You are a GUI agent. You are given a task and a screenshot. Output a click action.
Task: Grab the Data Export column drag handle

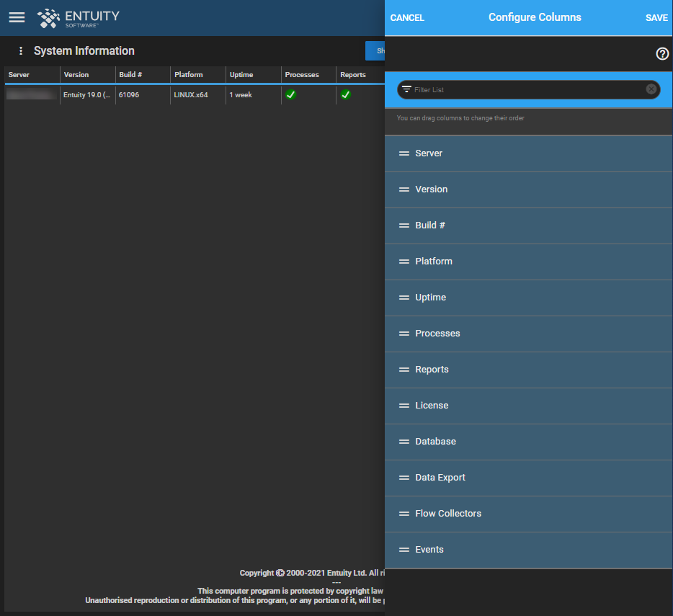click(404, 478)
